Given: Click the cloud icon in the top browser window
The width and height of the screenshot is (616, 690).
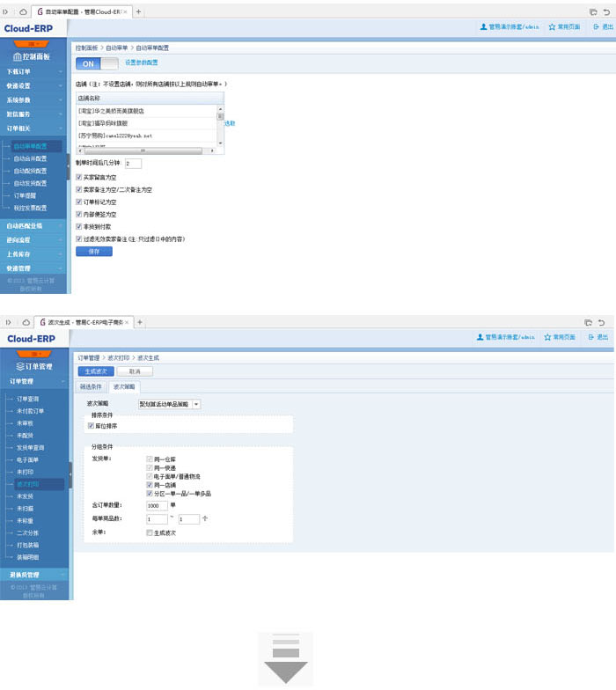Looking at the screenshot, I should tap(23, 12).
